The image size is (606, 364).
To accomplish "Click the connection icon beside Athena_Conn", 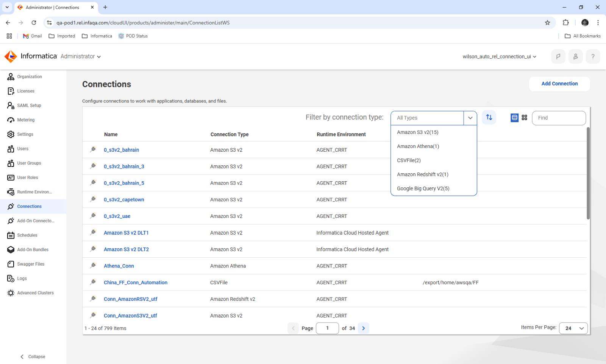I will click(93, 266).
